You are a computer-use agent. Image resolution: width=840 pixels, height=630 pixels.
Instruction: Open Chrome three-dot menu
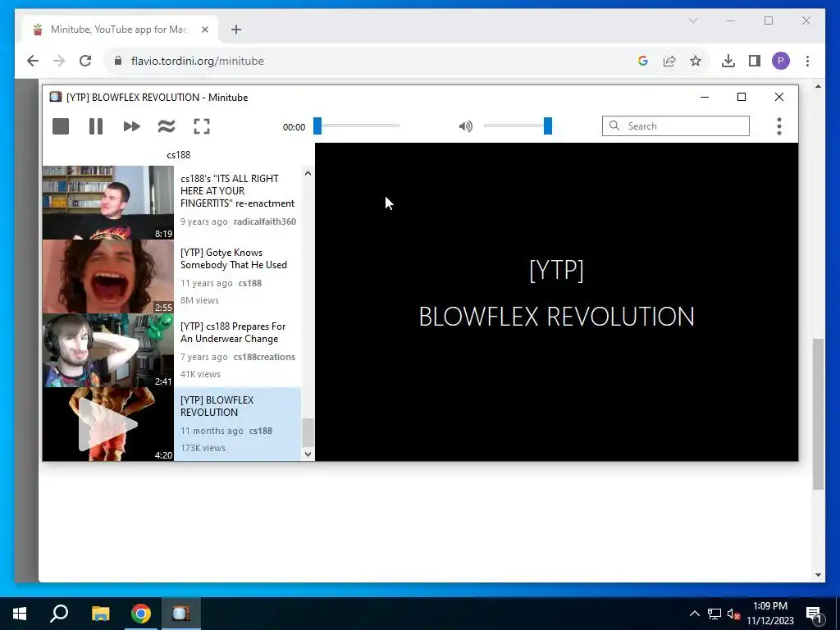click(807, 61)
